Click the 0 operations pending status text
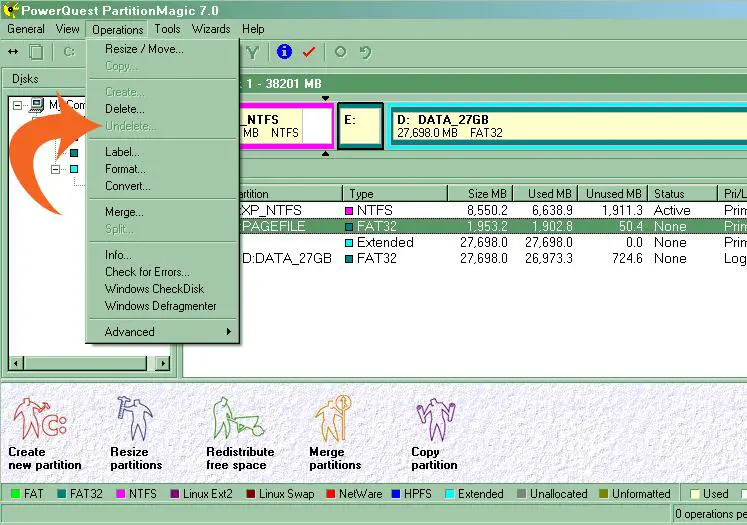Viewport: 747px width, 525px height. tap(710, 514)
